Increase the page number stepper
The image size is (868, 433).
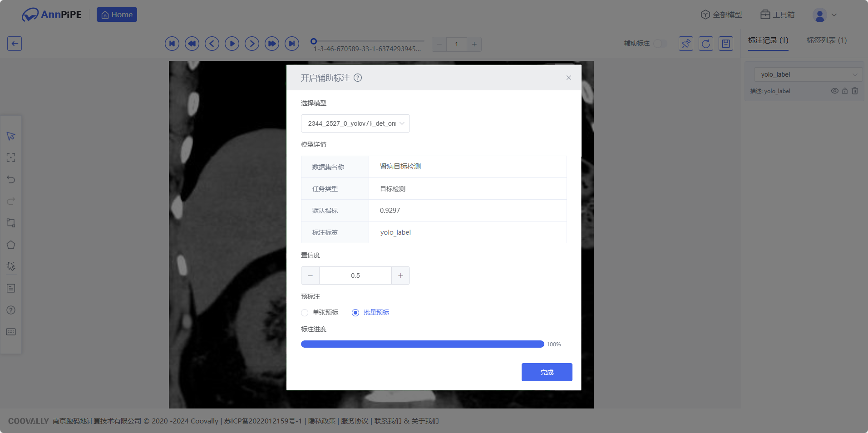pos(474,44)
